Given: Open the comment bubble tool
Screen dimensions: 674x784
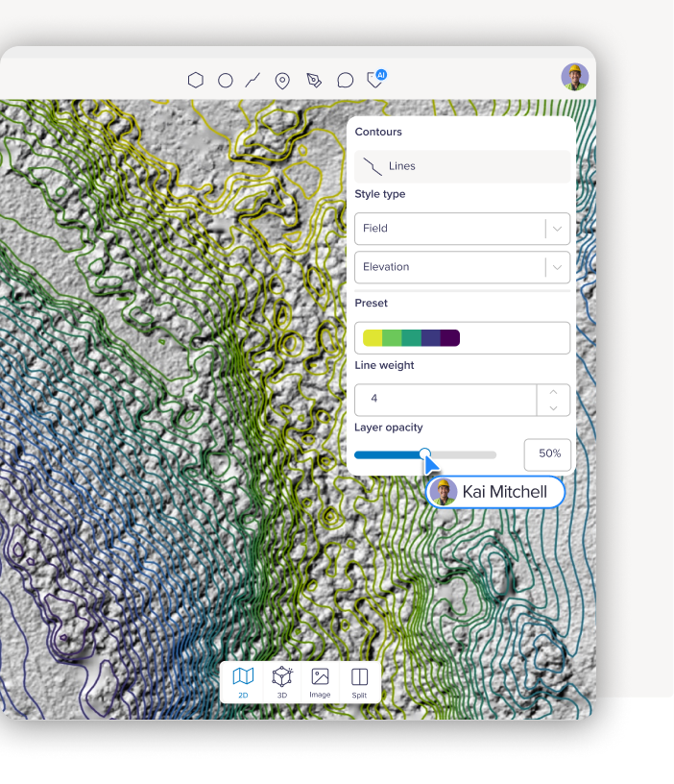Looking at the screenshot, I should [x=345, y=80].
